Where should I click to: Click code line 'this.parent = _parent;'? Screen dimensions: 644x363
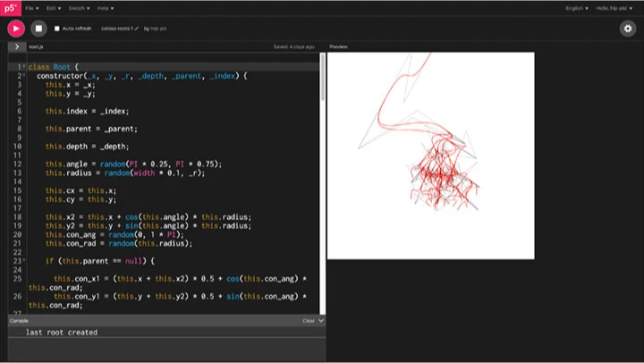91,129
